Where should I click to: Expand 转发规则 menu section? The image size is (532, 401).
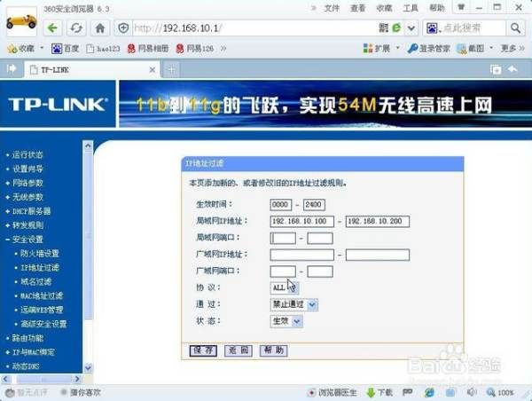point(27,225)
